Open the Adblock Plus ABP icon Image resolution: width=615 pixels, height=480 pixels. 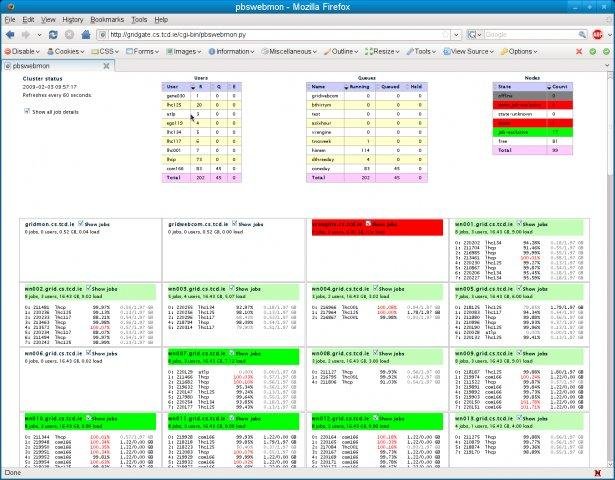pos(597,35)
